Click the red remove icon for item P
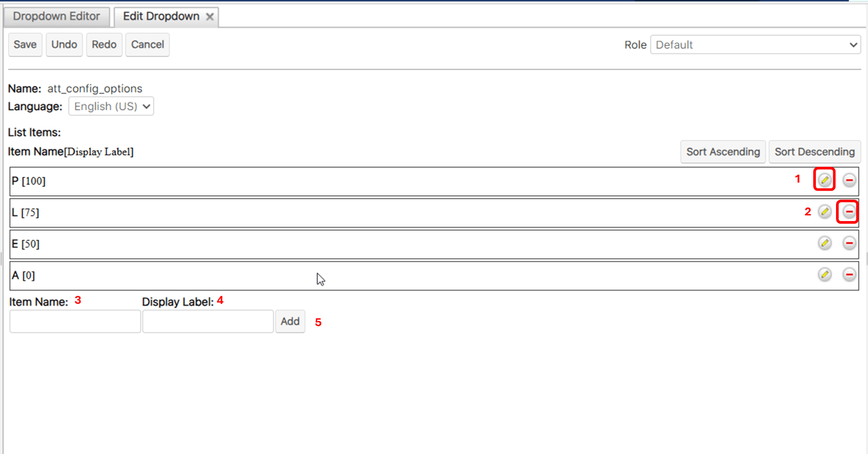This screenshot has height=454, width=868. (x=849, y=180)
